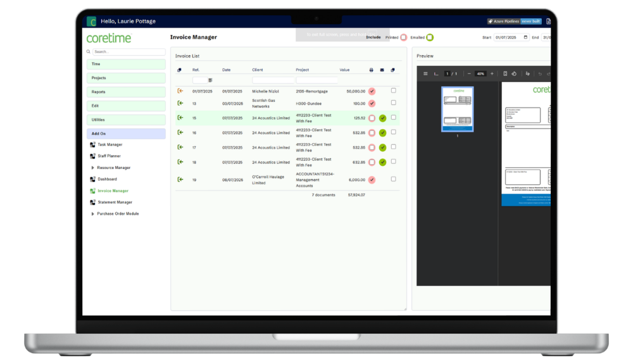Click the PDF annotation icon next to page number
This screenshot has width=633, height=364.
[436, 74]
